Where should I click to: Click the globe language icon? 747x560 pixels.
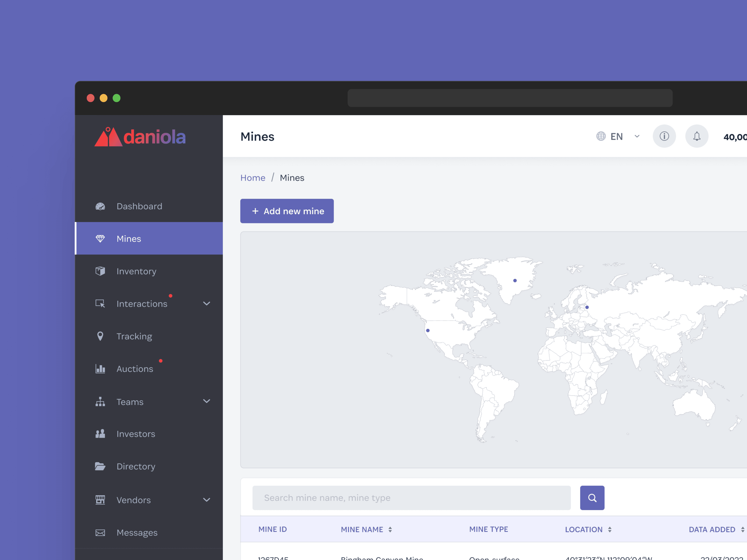(x=601, y=136)
